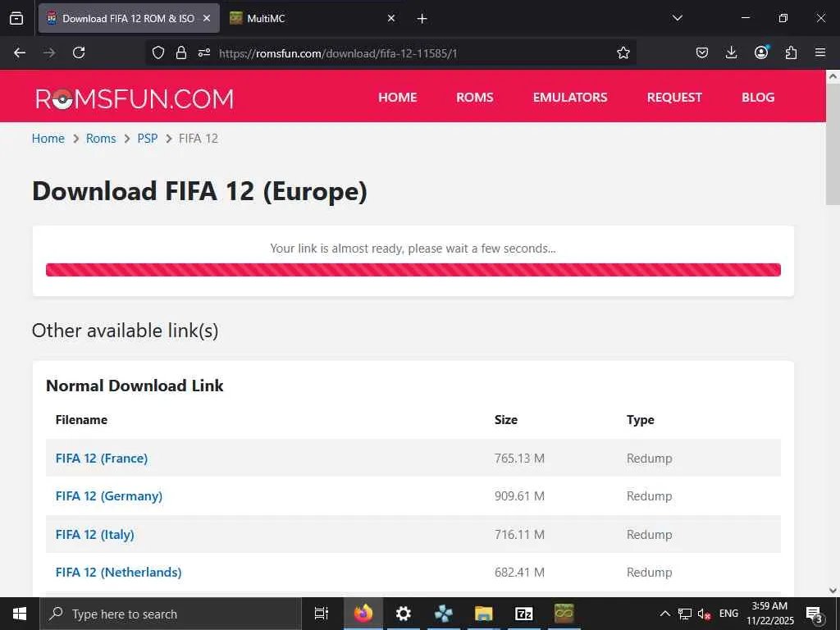The height and width of the screenshot is (630, 840).
Task: Show hidden system tray icons
Action: point(664,614)
